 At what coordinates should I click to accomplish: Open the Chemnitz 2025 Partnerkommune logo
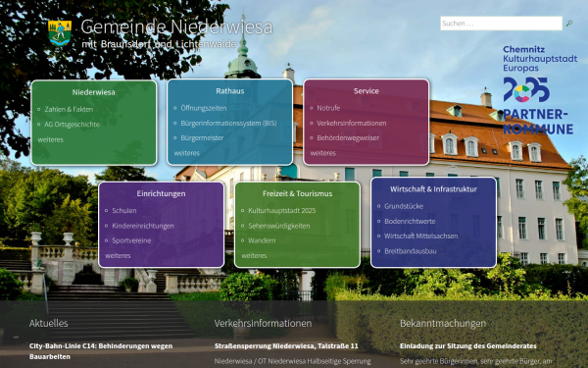click(540, 90)
